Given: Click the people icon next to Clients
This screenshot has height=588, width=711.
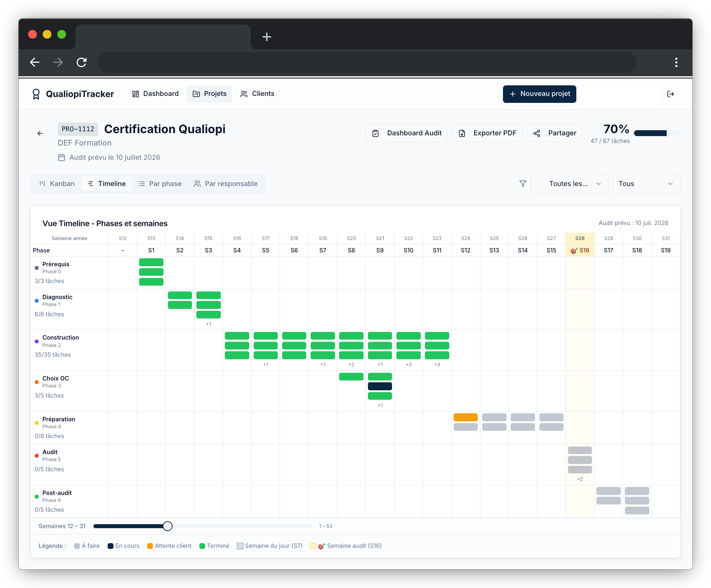Looking at the screenshot, I should pos(244,94).
